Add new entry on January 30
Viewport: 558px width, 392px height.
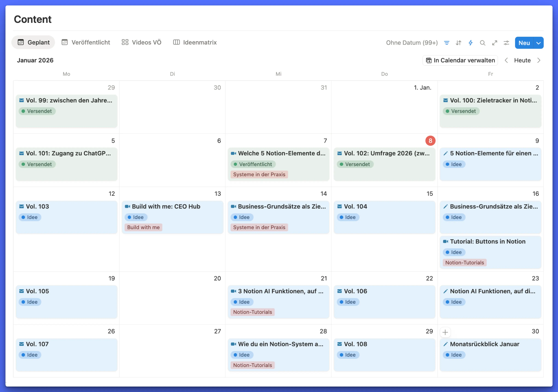point(445,332)
